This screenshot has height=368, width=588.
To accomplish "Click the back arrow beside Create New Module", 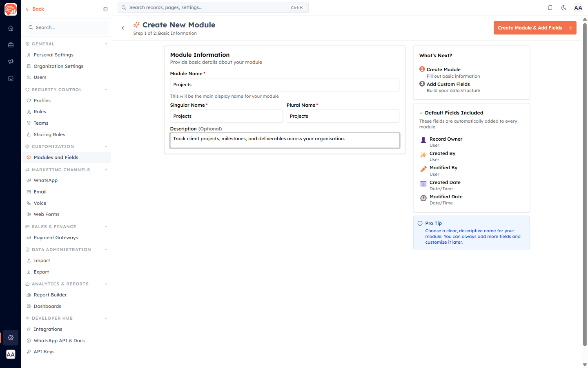I will pyautogui.click(x=123, y=28).
